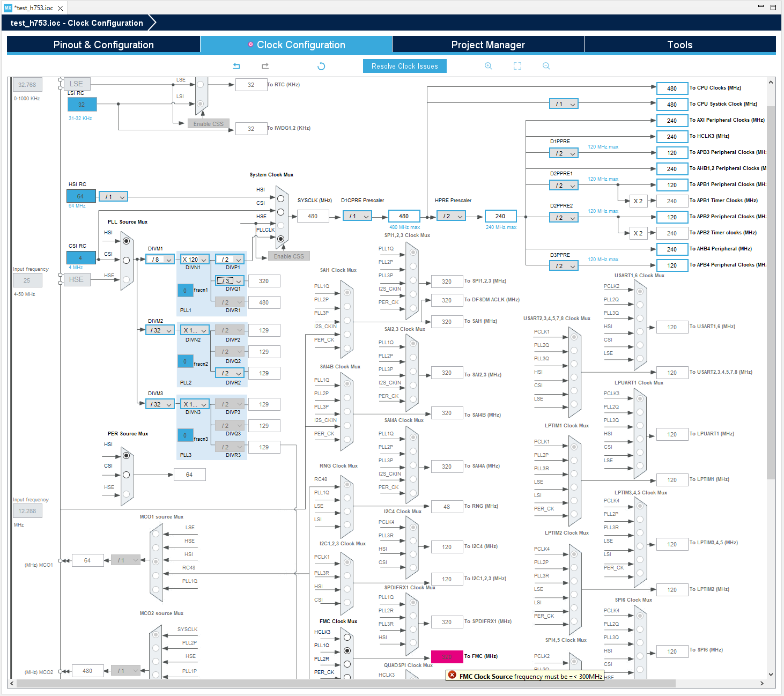Viewport: 784px width, 696px height.
Task: Select the zoom in magnifier icon
Action: [488, 65]
